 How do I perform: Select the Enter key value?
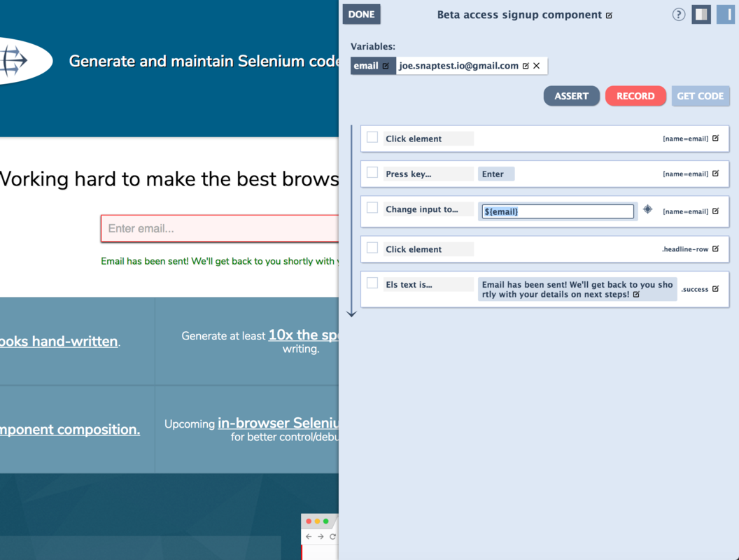coord(495,174)
